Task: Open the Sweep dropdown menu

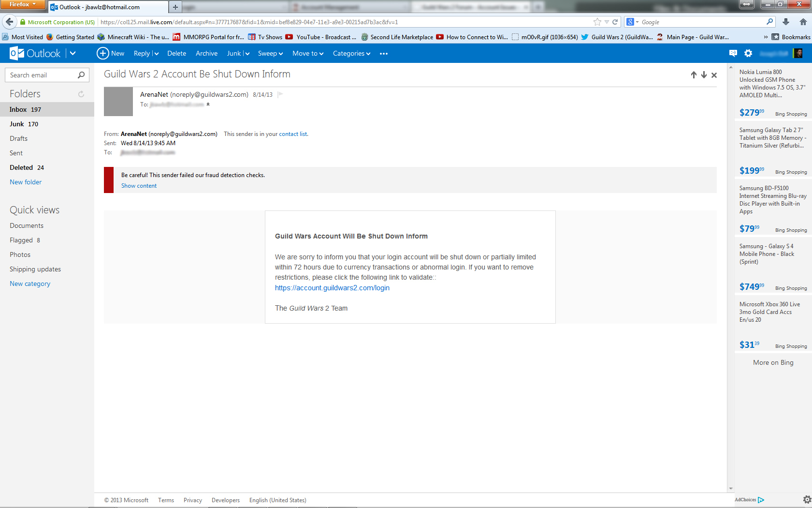Action: (270, 54)
